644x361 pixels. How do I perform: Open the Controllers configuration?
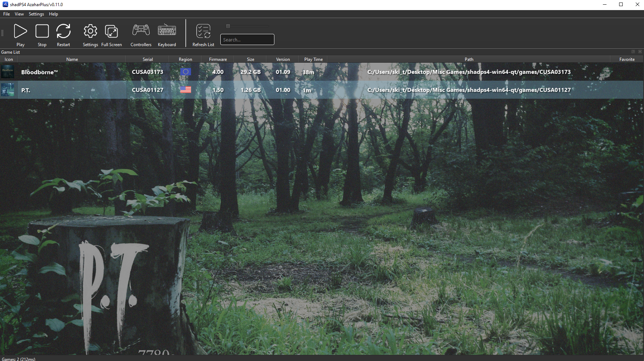(141, 30)
